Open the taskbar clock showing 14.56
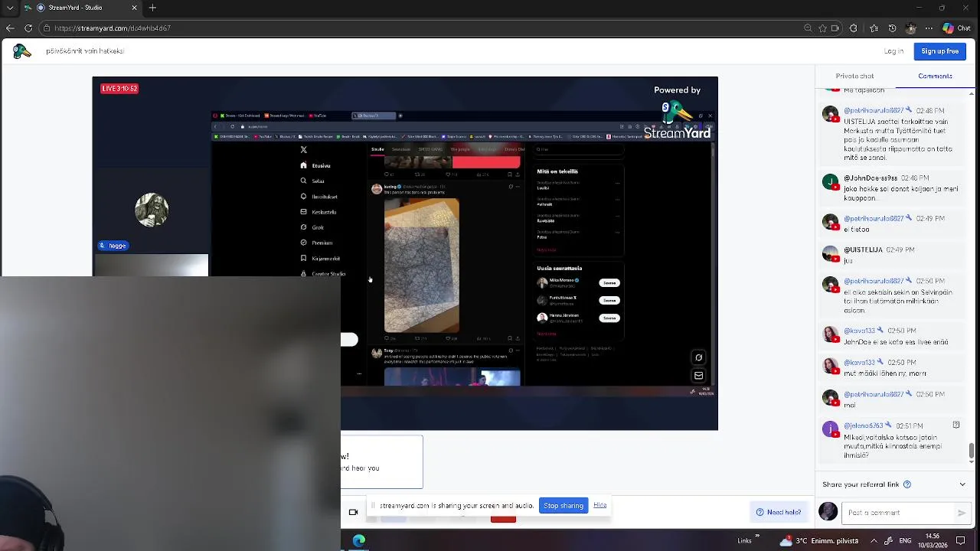 click(x=933, y=540)
